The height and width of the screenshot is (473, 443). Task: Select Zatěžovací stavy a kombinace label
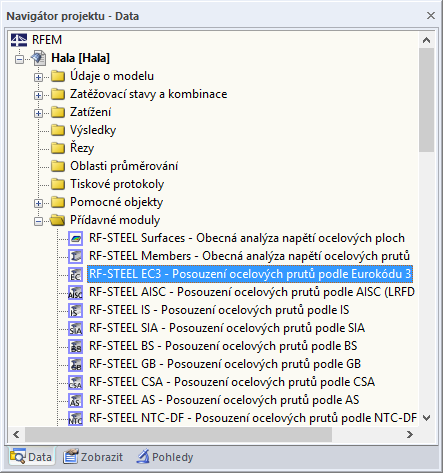[149, 94]
